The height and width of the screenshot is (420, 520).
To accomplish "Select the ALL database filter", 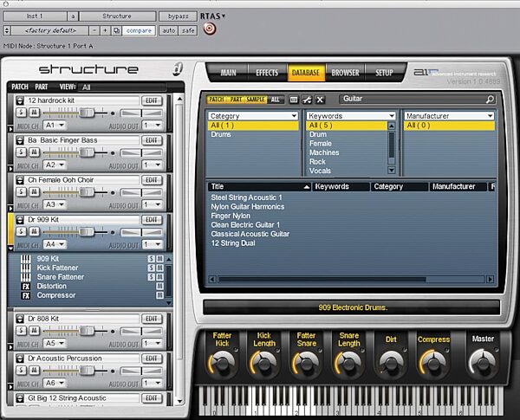I will click(276, 100).
